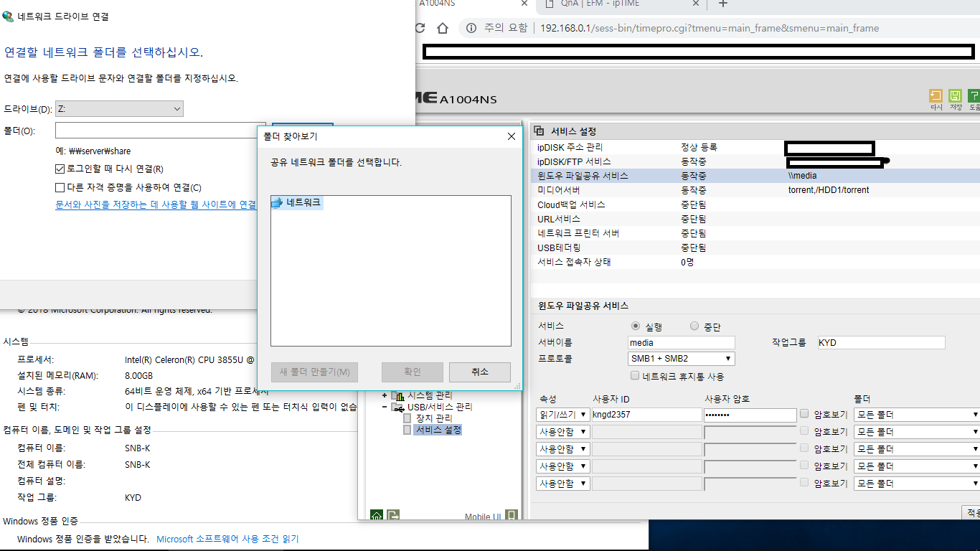This screenshot has height=551, width=980.
Task: Select the 실행 service radio button
Action: 634,326
